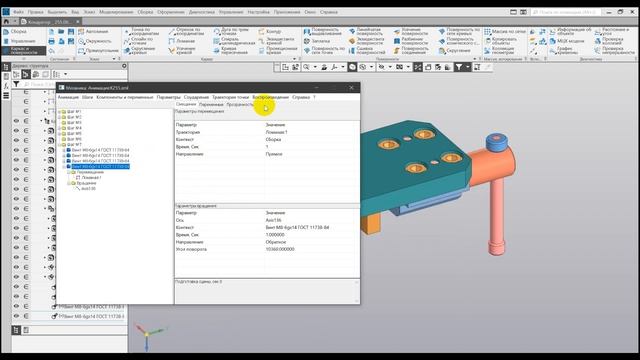Choose Сплайн по точкам tool
Image resolution: width=640 pixels, height=360 pixels.
139,41
